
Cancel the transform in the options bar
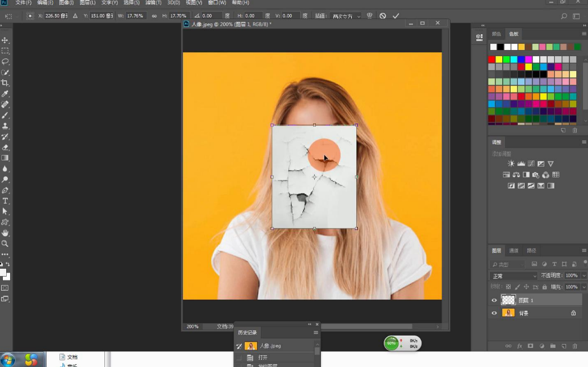383,16
